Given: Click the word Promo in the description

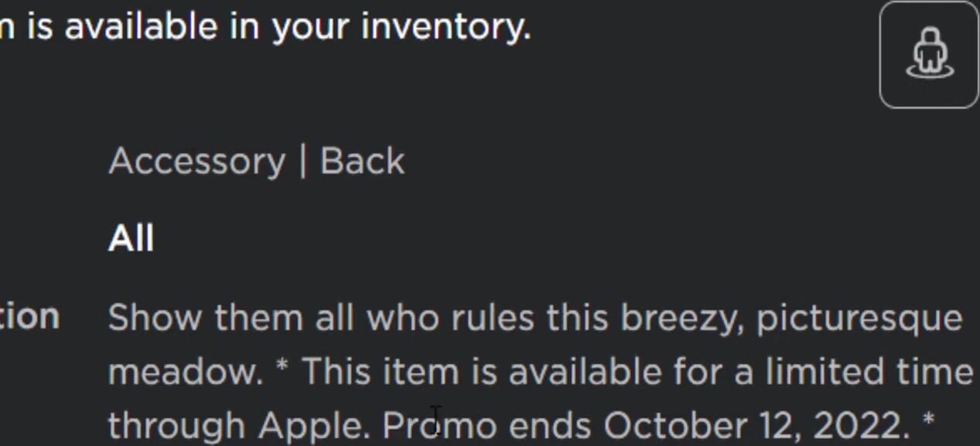Looking at the screenshot, I should (440, 425).
